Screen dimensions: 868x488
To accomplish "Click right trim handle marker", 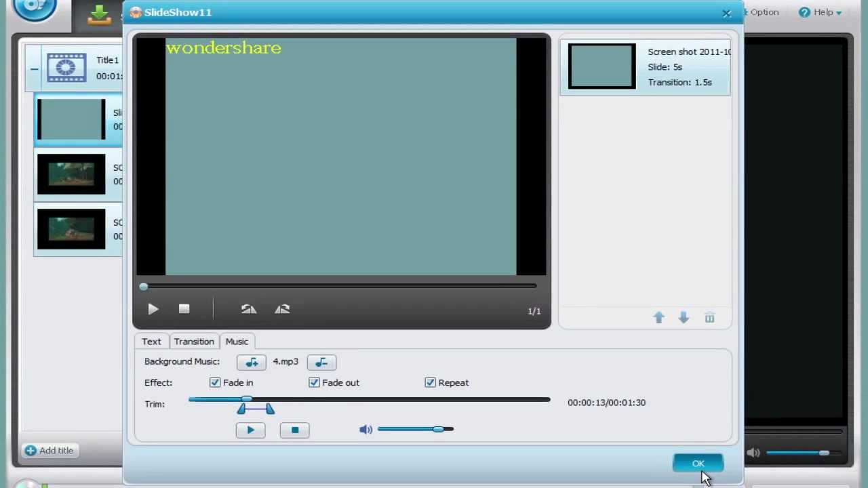I will (270, 409).
